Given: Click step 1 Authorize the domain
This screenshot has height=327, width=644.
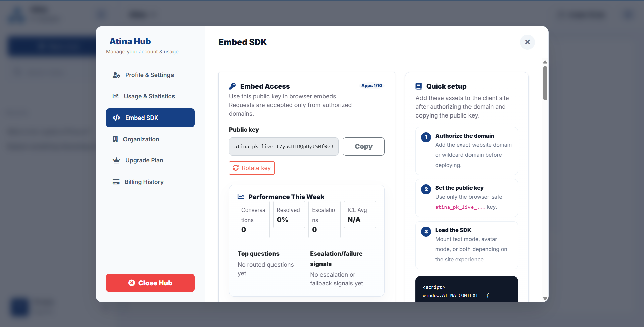Looking at the screenshot, I should (467, 151).
